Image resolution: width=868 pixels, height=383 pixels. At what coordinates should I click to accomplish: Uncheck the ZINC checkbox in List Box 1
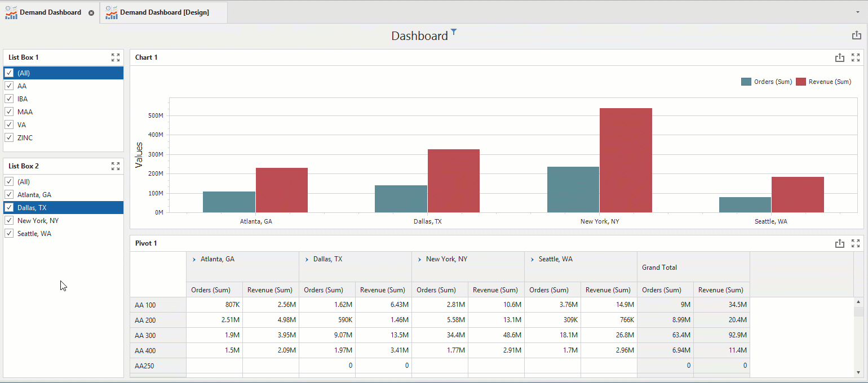click(9, 138)
